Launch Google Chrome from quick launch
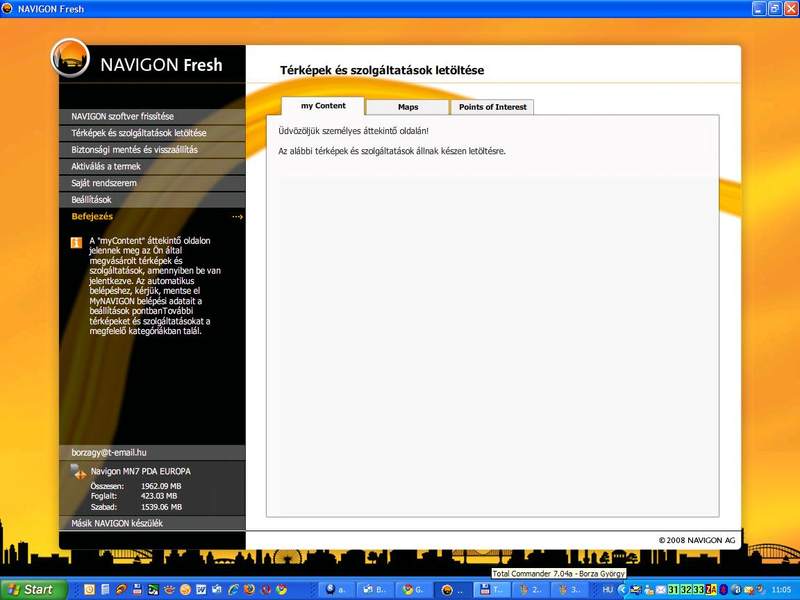The width and height of the screenshot is (800, 600). (281, 589)
